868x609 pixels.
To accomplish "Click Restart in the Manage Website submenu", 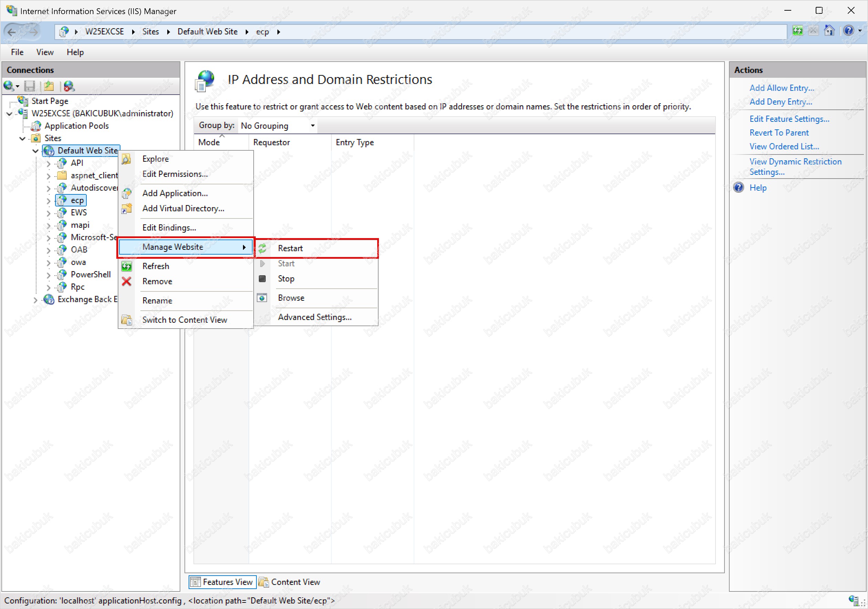I will (x=316, y=248).
